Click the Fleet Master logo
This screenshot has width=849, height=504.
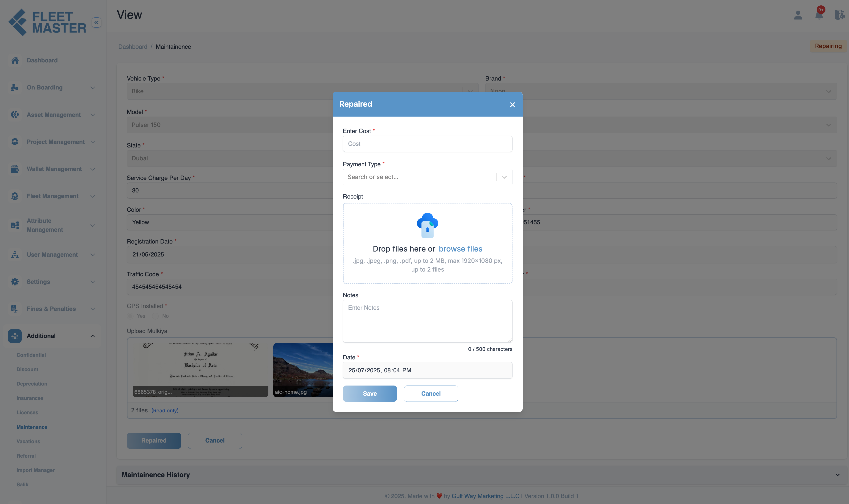pyautogui.click(x=47, y=22)
